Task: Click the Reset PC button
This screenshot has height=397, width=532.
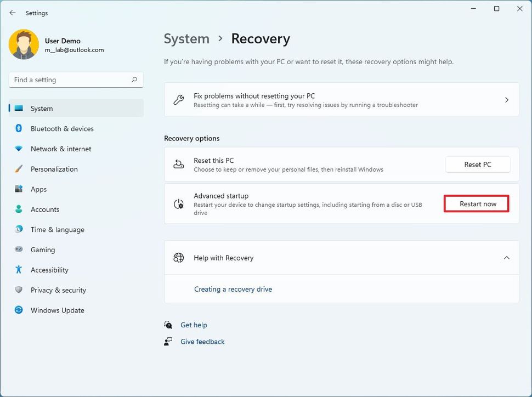Action: (x=477, y=164)
